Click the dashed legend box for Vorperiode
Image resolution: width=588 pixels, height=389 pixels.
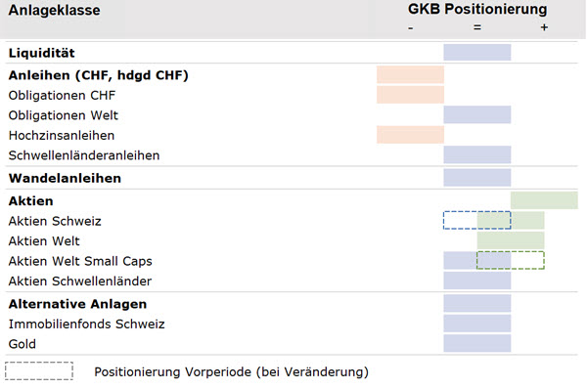point(39,371)
